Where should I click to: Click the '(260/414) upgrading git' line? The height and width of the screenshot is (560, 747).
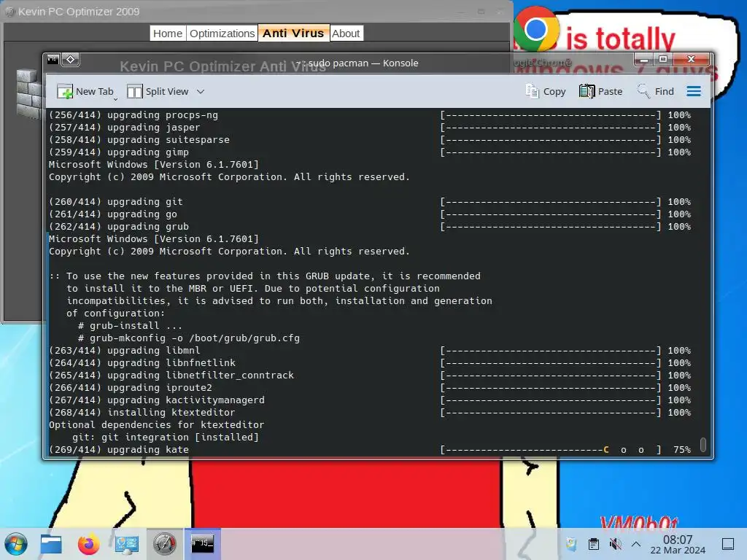[116, 202]
